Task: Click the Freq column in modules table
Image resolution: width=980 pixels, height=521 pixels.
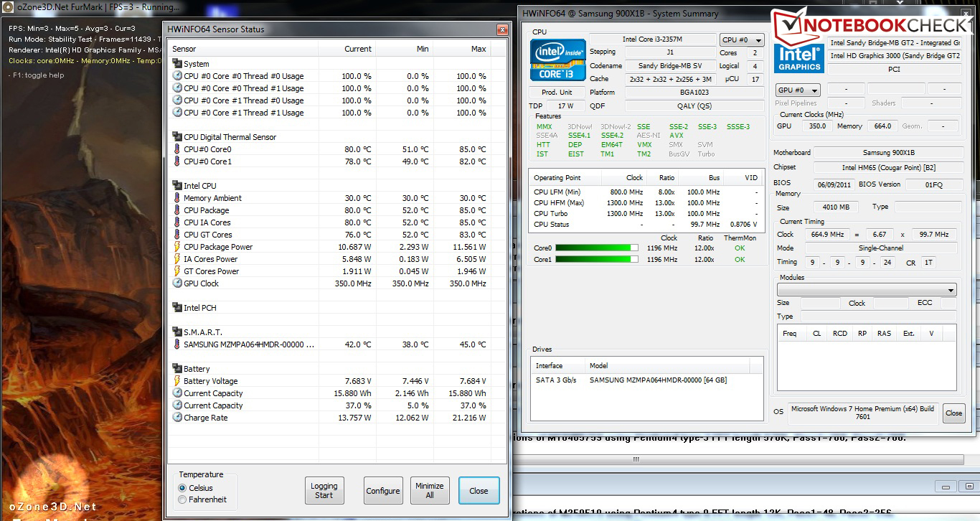Action: (x=789, y=333)
